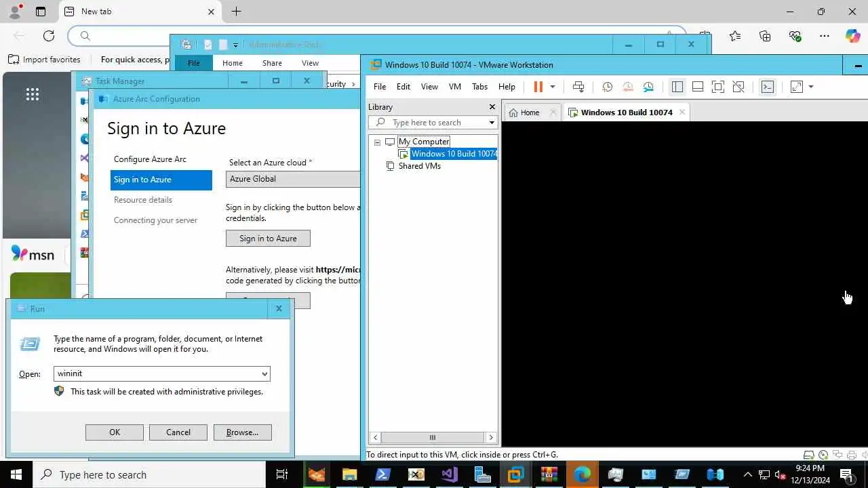Viewport: 868px width, 488px height.
Task: Open the Share tab in the Explorer window
Action: click(272, 63)
